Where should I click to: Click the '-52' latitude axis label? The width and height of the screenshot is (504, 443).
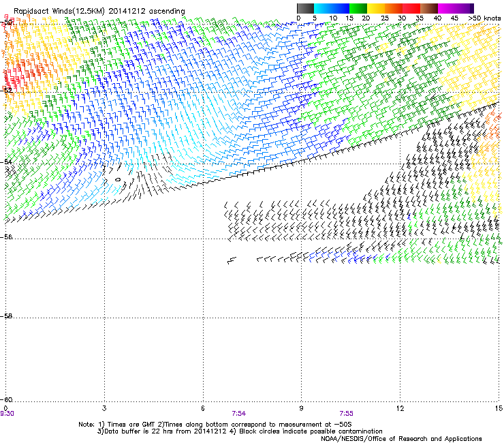pos(6,90)
